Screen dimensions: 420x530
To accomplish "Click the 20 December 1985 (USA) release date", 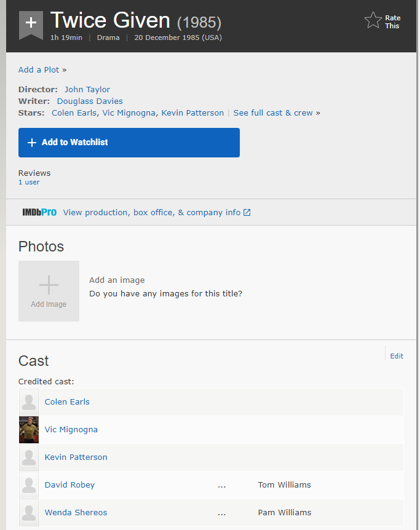I will coord(178,38).
